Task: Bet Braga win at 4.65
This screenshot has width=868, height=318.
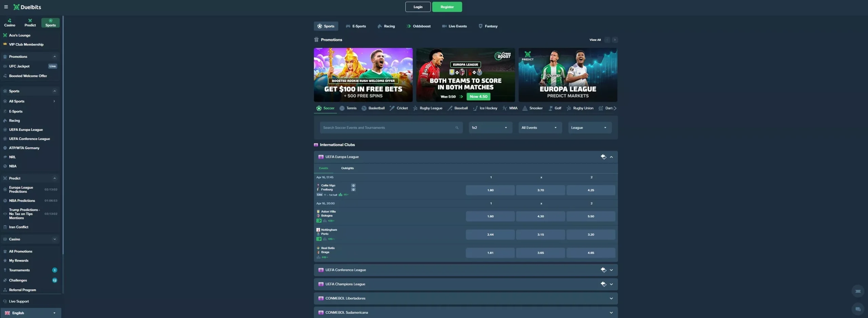Action: [591, 253]
